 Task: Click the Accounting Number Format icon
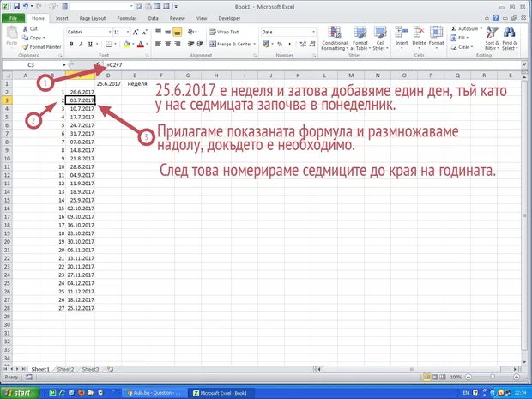click(266, 44)
